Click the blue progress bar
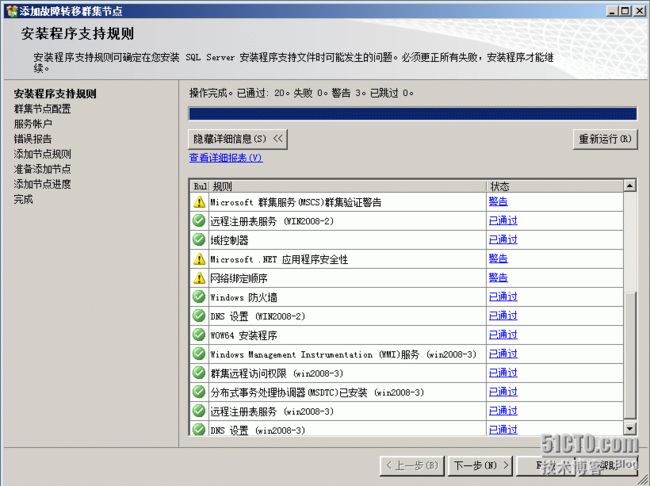This screenshot has height=486, width=650. click(412, 114)
